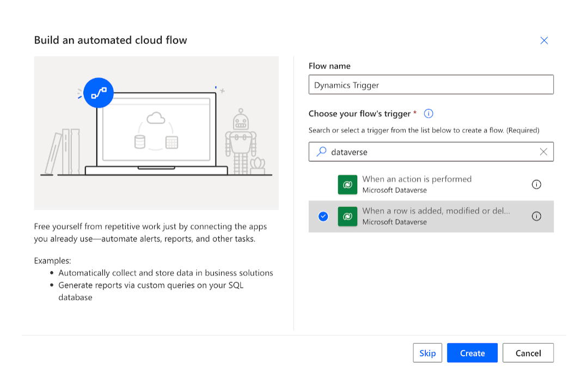Uncheck the When a row is added trigger
Viewport: 588px width, 389px height.
click(x=323, y=216)
